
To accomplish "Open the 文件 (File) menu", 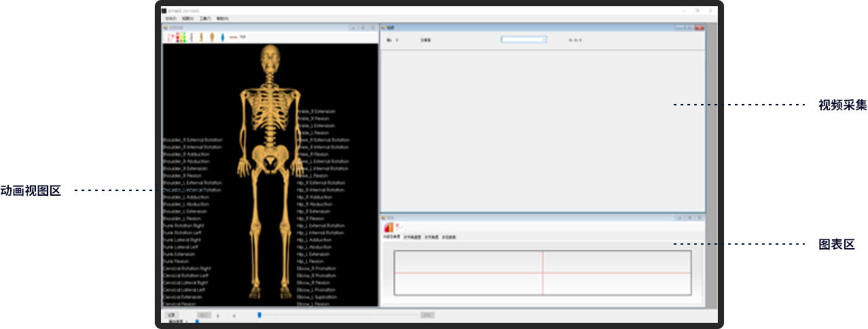I will (169, 18).
